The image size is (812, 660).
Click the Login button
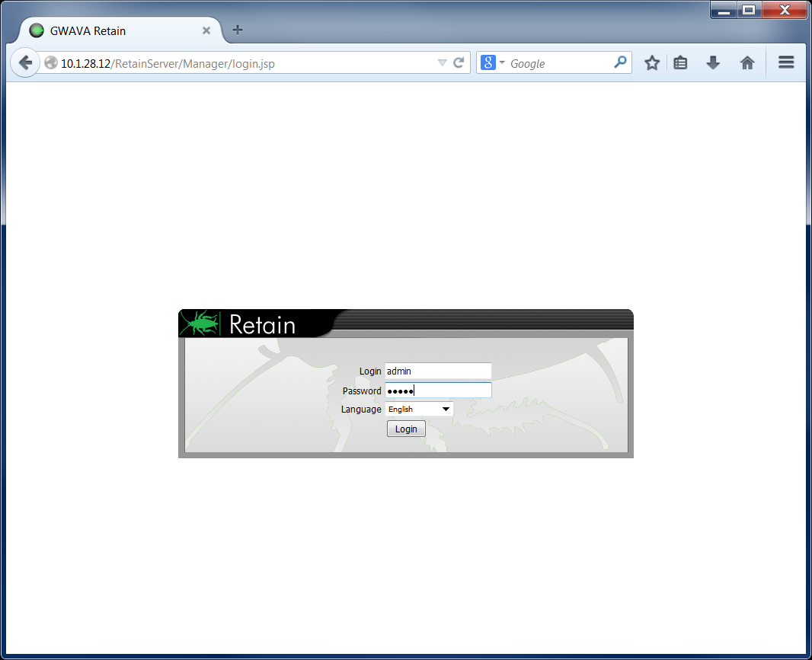[406, 429]
